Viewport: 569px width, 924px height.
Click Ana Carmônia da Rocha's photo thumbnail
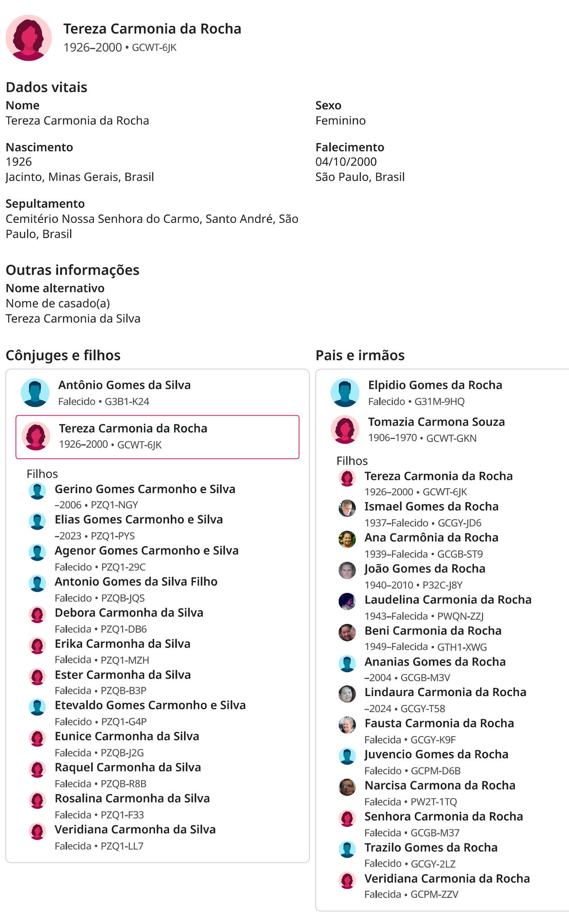(x=347, y=539)
